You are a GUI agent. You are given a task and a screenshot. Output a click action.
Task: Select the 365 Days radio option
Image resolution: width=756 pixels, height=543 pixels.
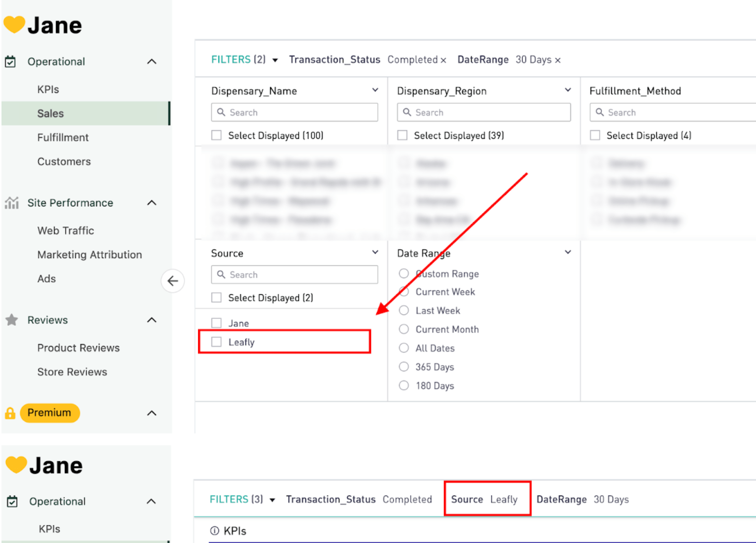point(404,367)
